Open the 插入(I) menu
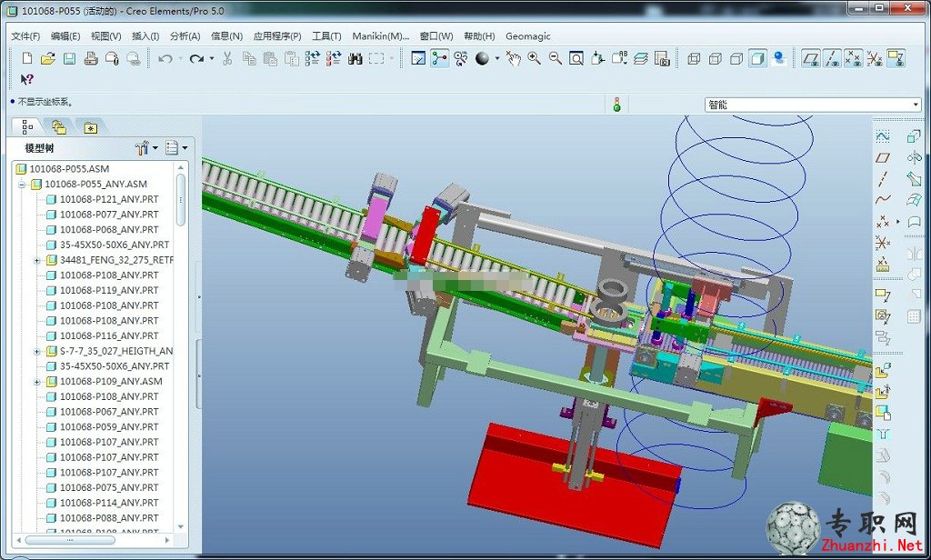 (145, 36)
